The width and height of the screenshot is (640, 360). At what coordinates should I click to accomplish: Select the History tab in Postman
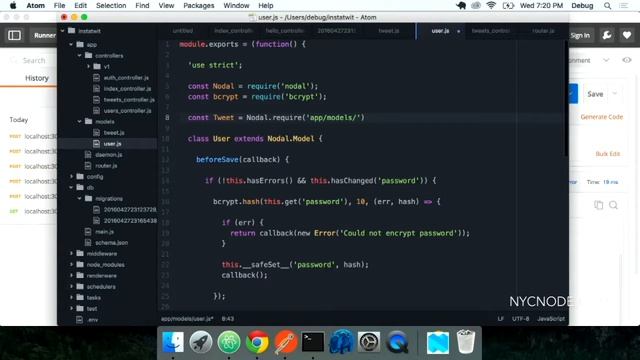click(x=37, y=78)
